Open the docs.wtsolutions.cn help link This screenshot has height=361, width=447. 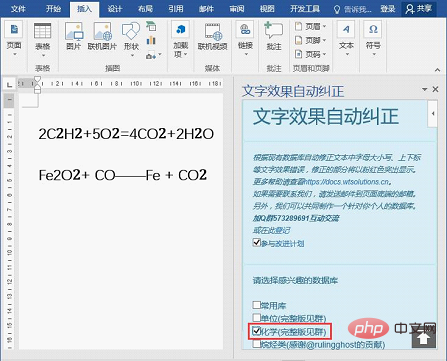point(347,182)
